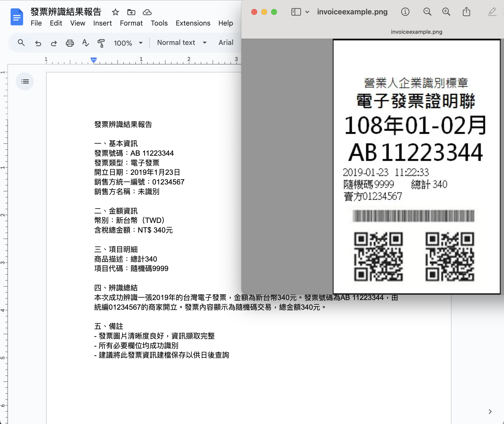Viewport: 504px width, 424px height.
Task: Open the Extensions menu
Action: (x=193, y=23)
